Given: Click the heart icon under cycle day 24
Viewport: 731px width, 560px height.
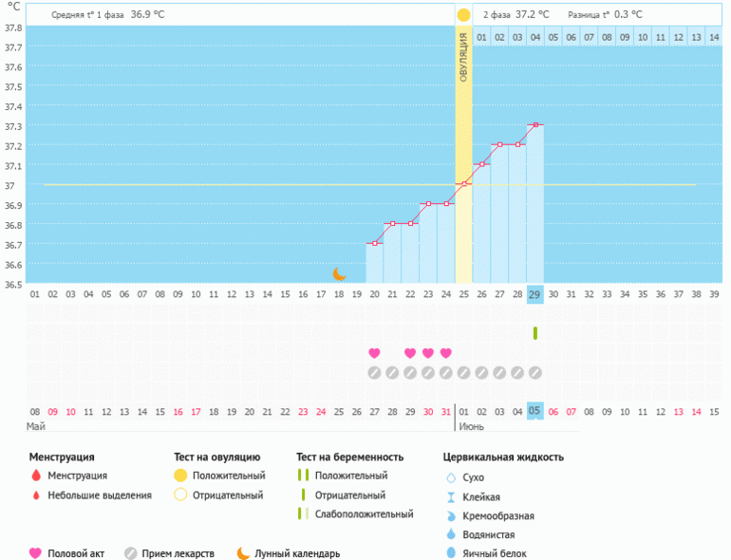Looking at the screenshot, I should [x=446, y=353].
